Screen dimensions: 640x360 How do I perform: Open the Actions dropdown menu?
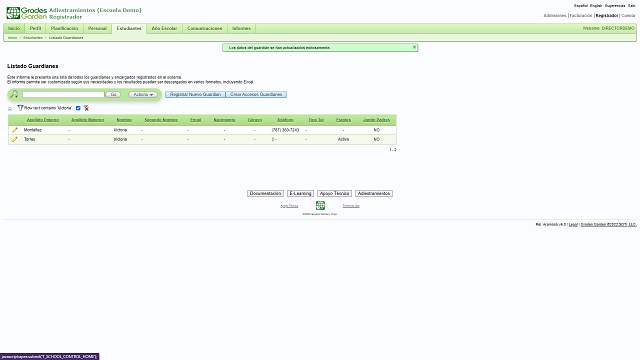(x=143, y=94)
